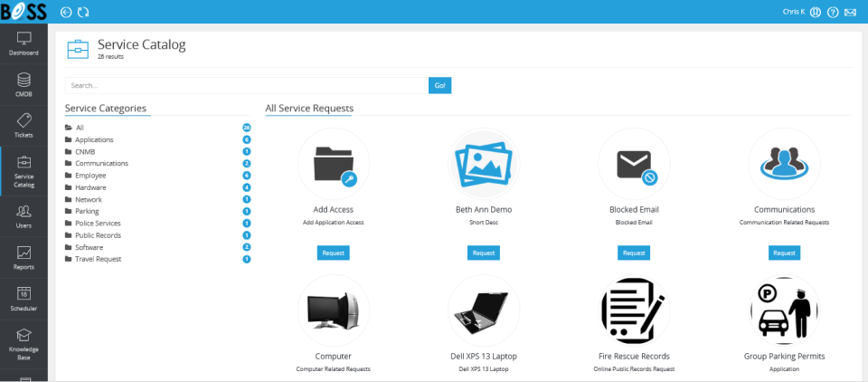Click the Add Access folder icon

click(x=334, y=164)
